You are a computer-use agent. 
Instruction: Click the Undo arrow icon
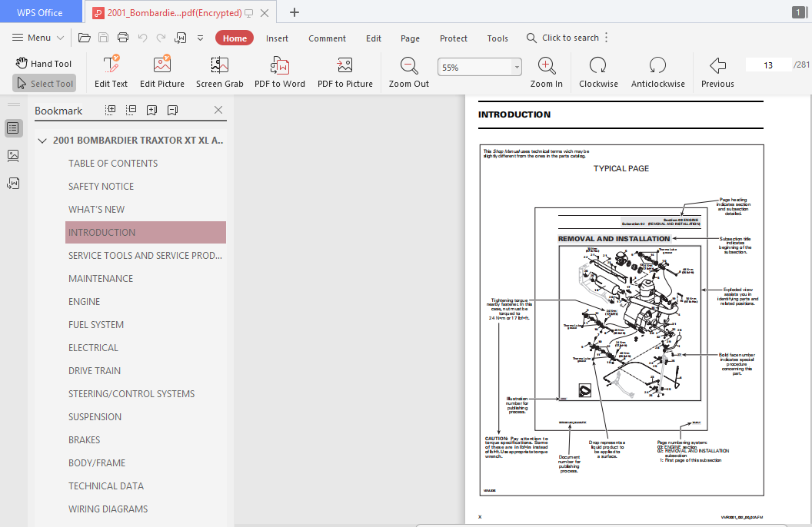coord(142,37)
